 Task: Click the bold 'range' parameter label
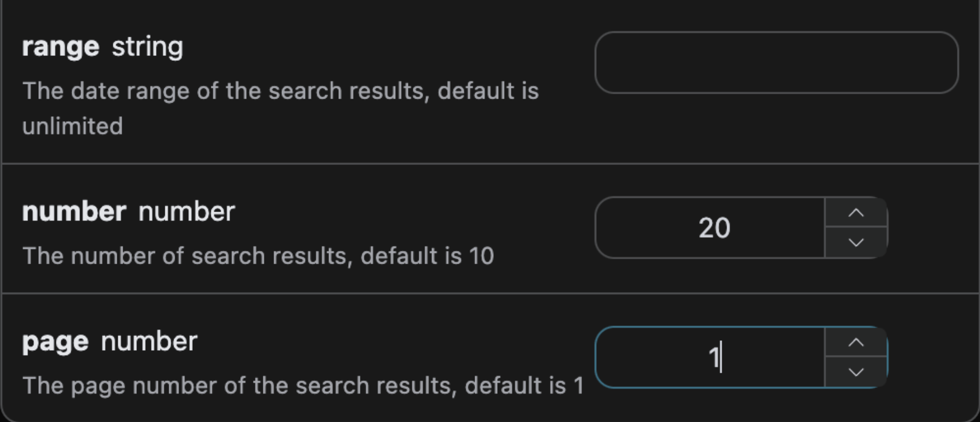(60, 47)
